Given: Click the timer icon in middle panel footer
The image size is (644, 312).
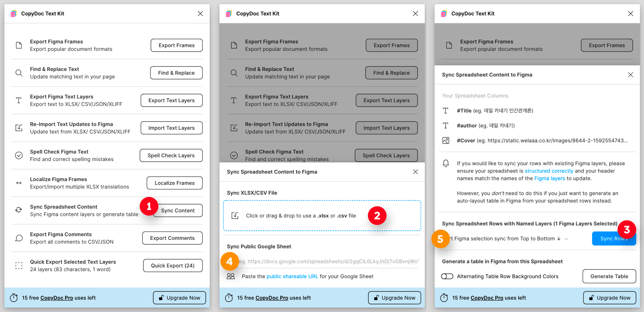Looking at the screenshot, I should point(229,298).
